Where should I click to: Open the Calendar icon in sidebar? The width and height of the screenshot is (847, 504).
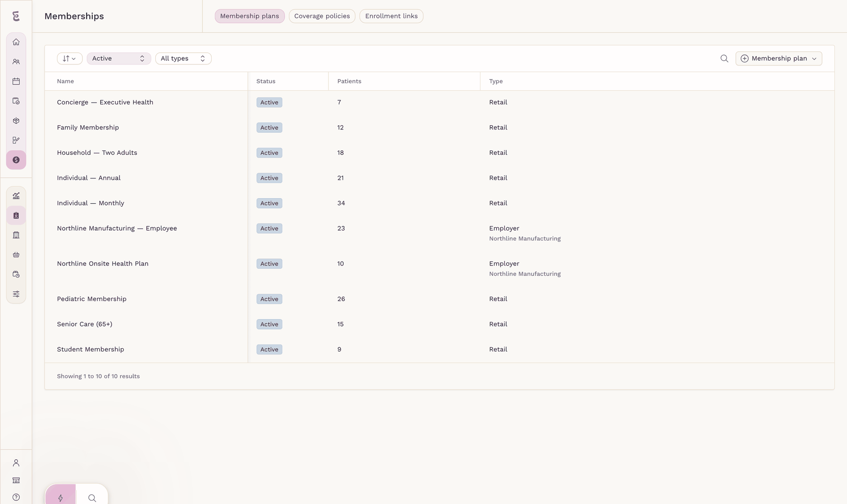tap(16, 81)
